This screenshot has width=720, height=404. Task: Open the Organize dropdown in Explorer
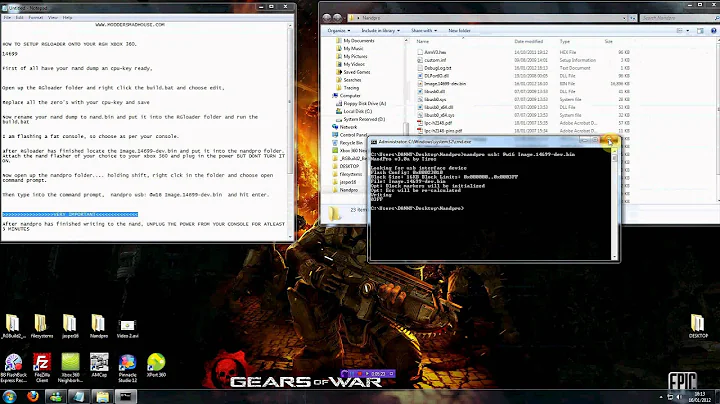tap(339, 31)
